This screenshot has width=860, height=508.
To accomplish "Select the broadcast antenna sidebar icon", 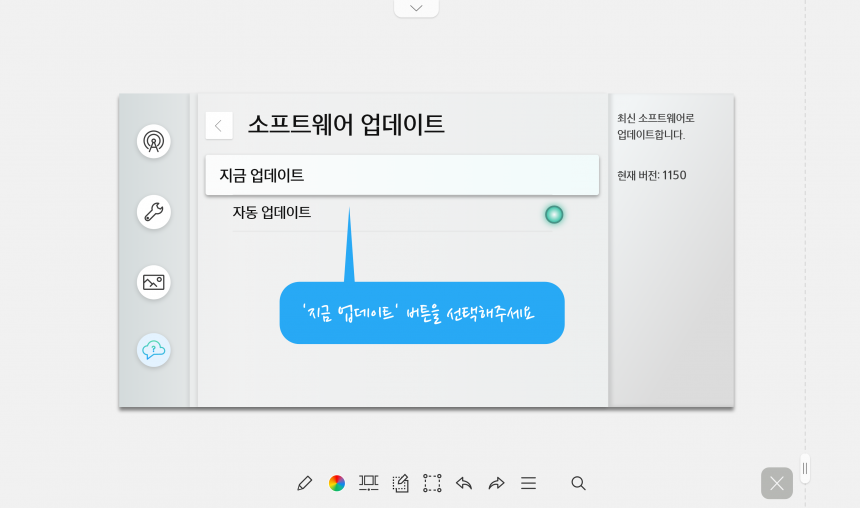I will [154, 142].
